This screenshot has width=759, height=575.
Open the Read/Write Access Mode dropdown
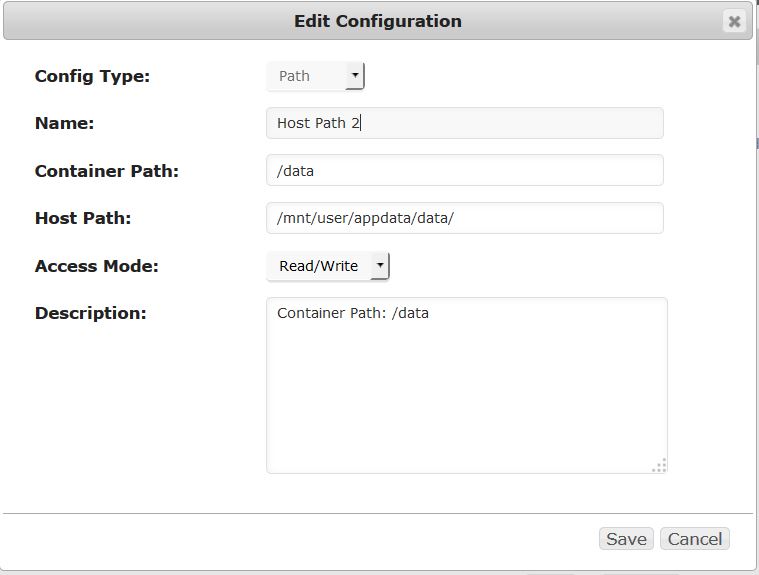tap(328, 266)
